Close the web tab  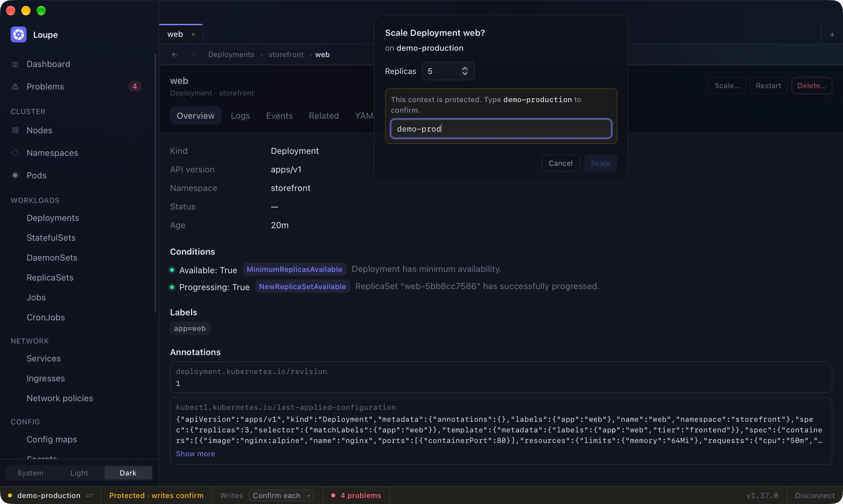193,34
